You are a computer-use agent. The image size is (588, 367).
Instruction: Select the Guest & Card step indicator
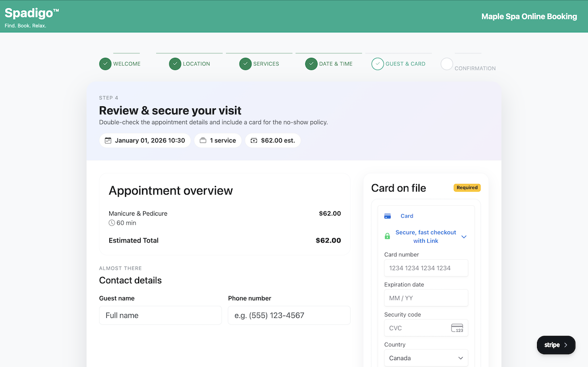[377, 64]
